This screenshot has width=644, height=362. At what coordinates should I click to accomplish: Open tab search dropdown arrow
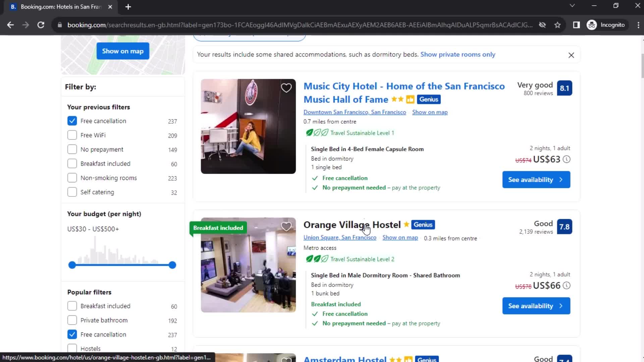pos(572,6)
